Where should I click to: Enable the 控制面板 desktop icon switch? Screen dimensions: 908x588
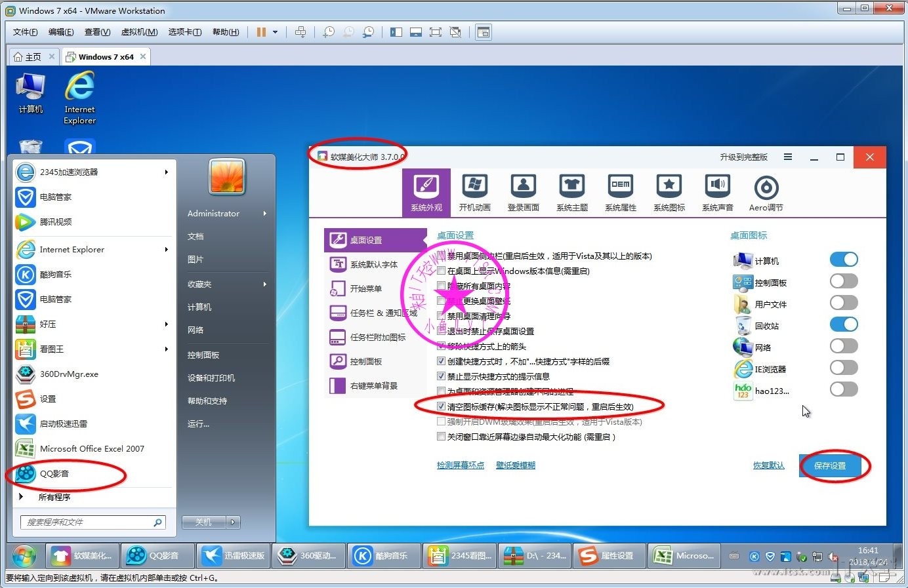pos(843,281)
